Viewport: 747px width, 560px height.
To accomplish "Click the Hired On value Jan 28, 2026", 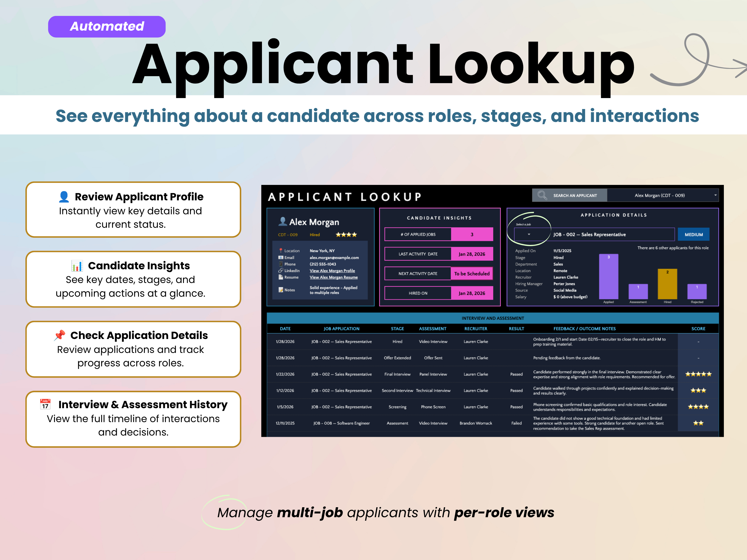I will click(x=472, y=293).
